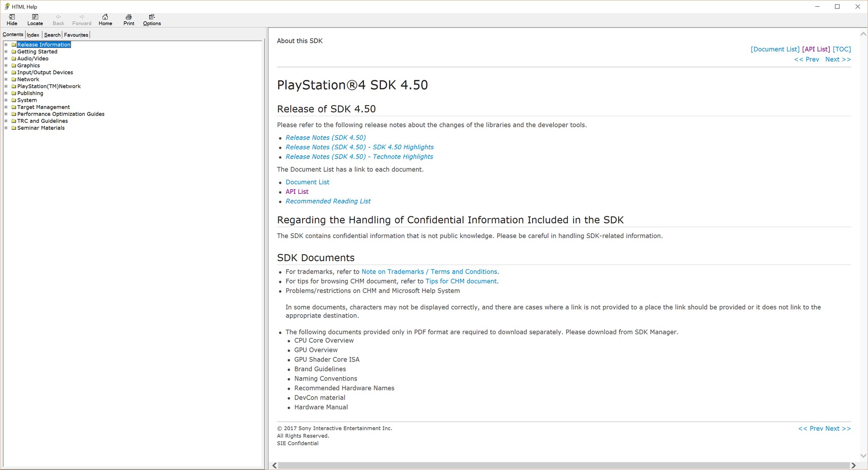Click the 'Hardware Manual' list text

(321, 407)
